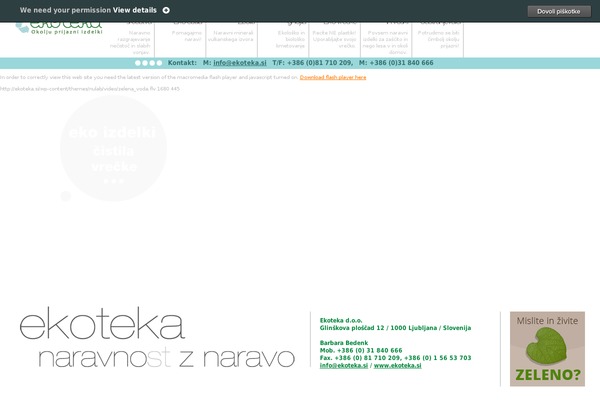Click the footer Fax. numbers line
Screen dimensions: 600x400
point(395,358)
